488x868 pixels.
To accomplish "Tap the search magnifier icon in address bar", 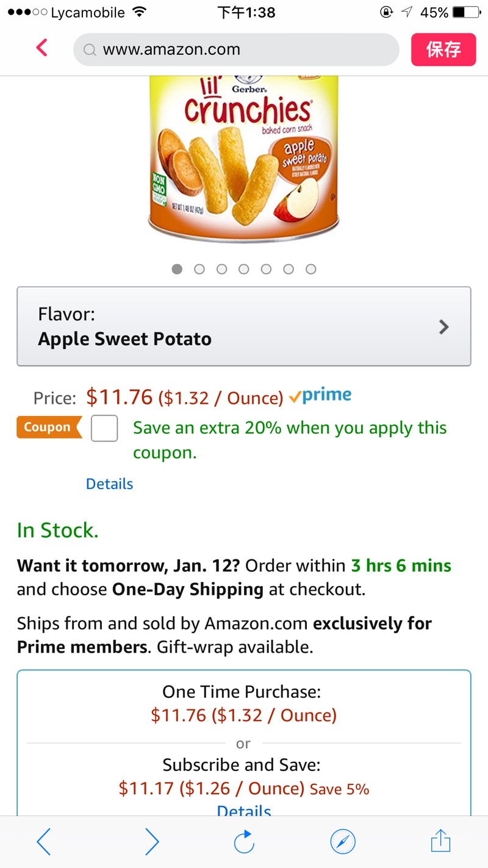I will coord(90,50).
